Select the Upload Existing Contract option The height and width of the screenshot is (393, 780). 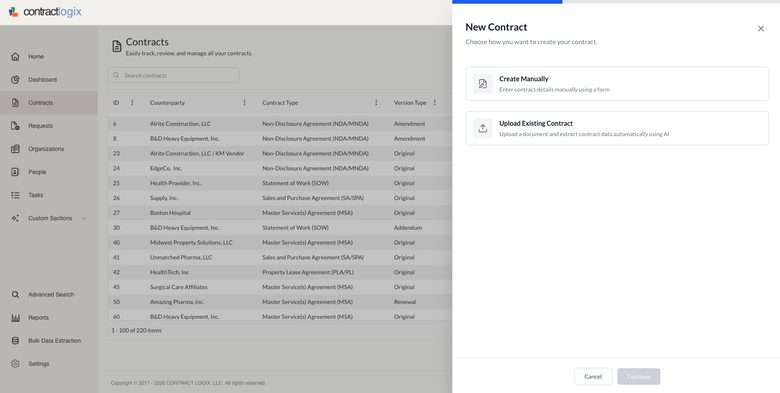[617, 128]
